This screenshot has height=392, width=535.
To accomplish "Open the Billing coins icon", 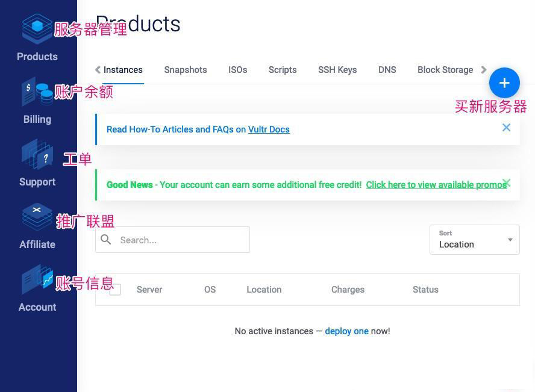I will [x=37, y=92].
